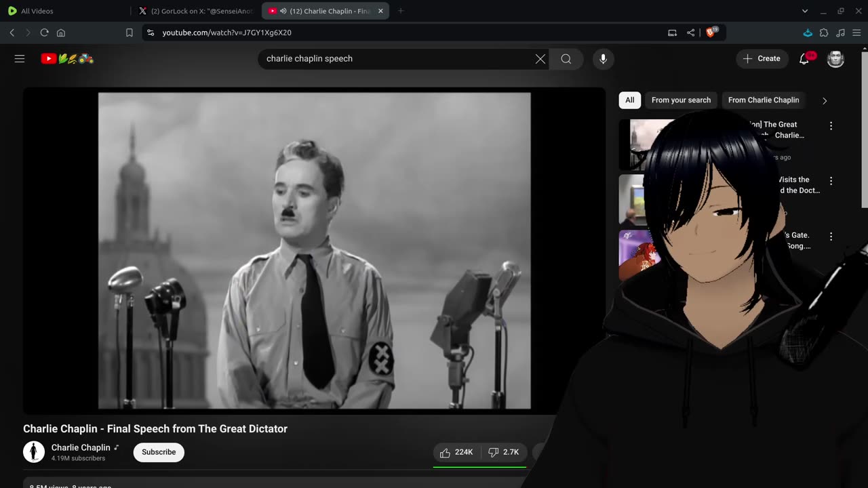Open options for "'s Gate" video

click(831, 237)
